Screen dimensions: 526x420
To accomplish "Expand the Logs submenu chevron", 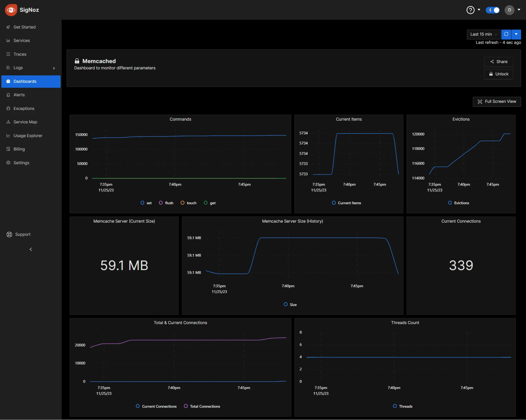I will (x=54, y=68).
